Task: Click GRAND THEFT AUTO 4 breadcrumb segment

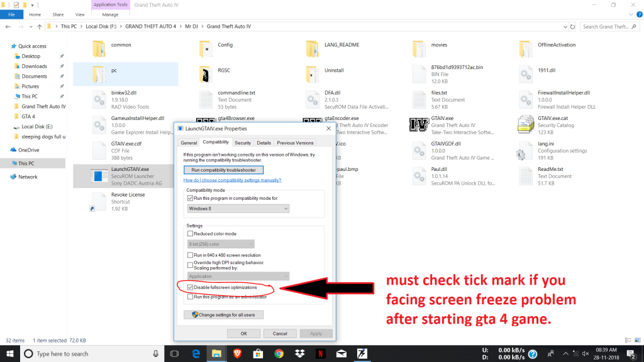Action: pyautogui.click(x=150, y=26)
